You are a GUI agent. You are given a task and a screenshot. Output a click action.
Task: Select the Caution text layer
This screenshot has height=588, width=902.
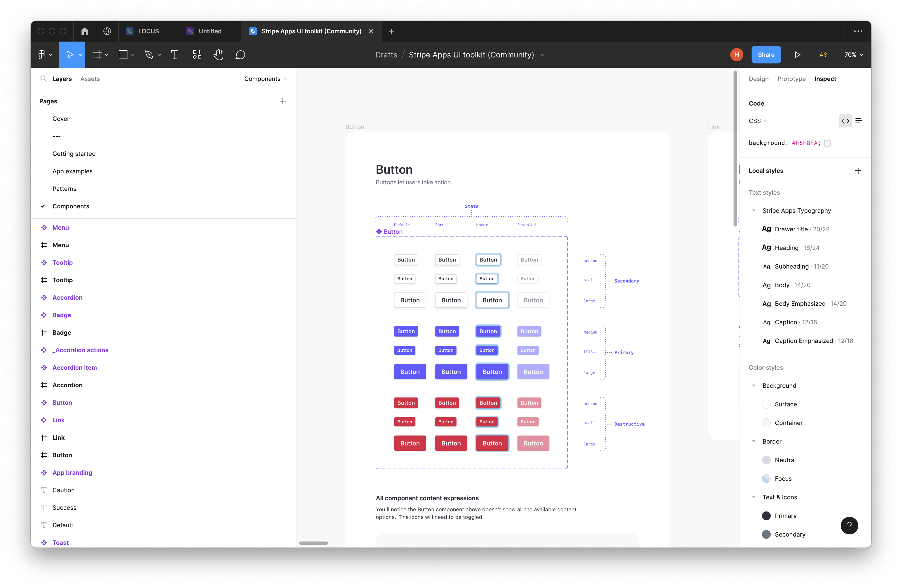pyautogui.click(x=63, y=490)
